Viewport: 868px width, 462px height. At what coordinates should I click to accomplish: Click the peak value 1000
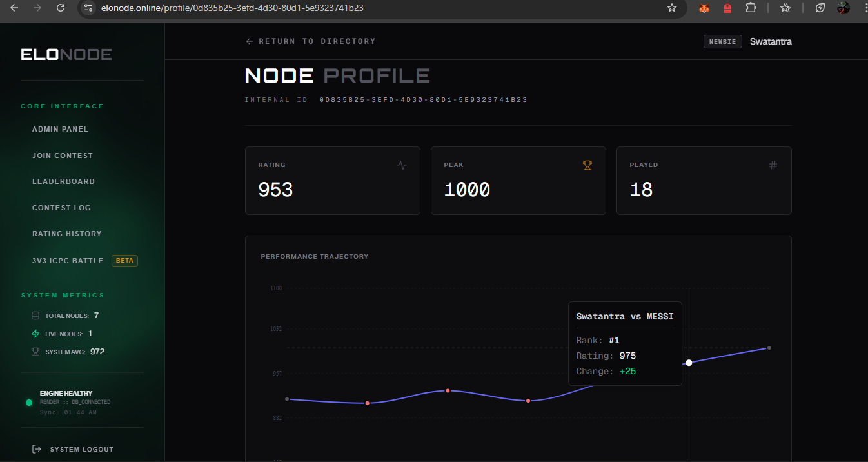[x=467, y=190]
